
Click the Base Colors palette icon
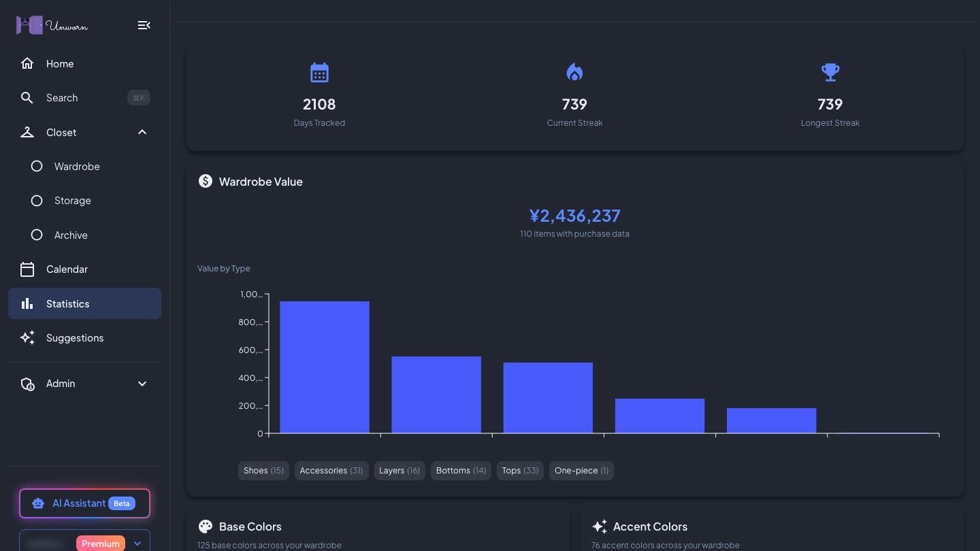[206, 527]
